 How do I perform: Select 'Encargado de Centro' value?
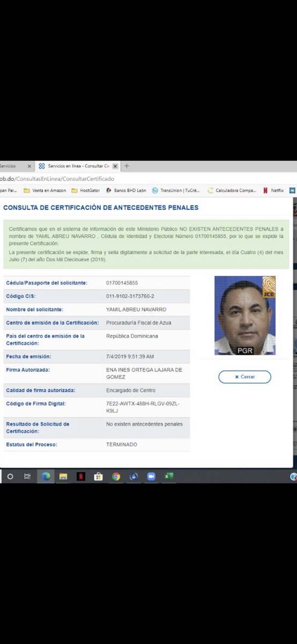(131, 390)
